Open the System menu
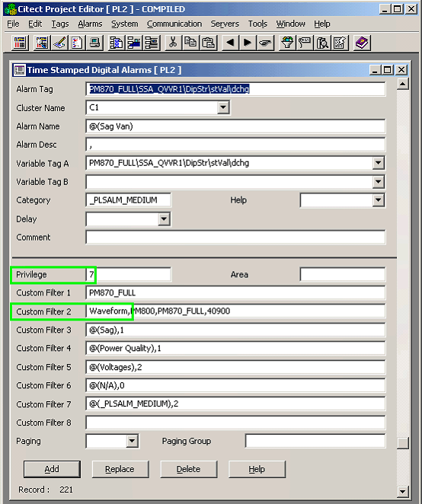The width and height of the screenshot is (422, 504). (125, 24)
